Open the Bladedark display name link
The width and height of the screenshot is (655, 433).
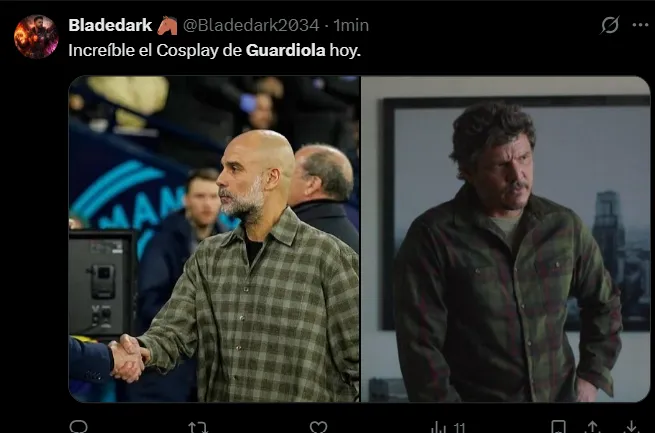coord(110,25)
